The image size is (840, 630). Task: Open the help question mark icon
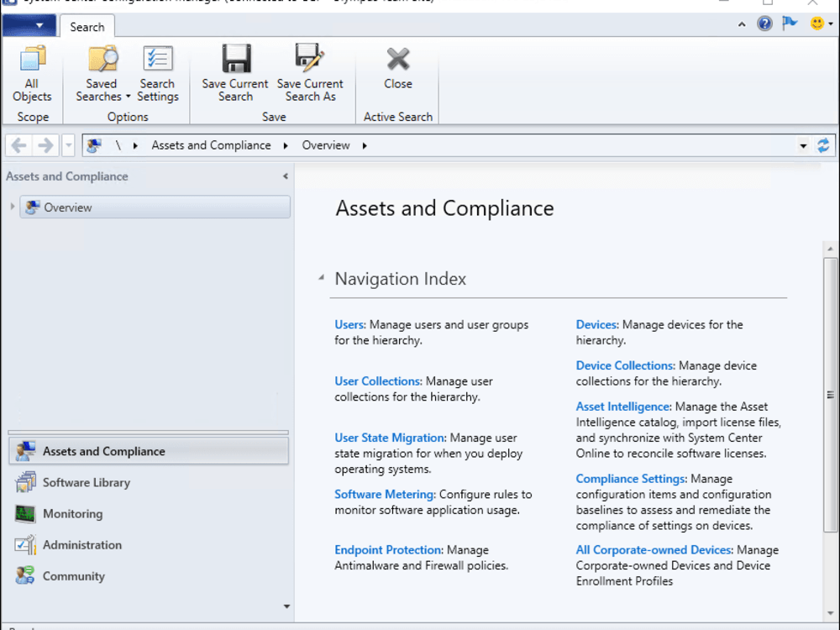764,24
